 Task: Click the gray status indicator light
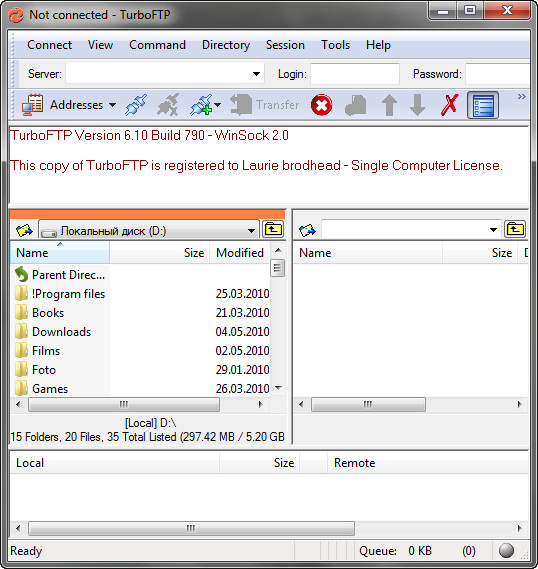coord(506,550)
